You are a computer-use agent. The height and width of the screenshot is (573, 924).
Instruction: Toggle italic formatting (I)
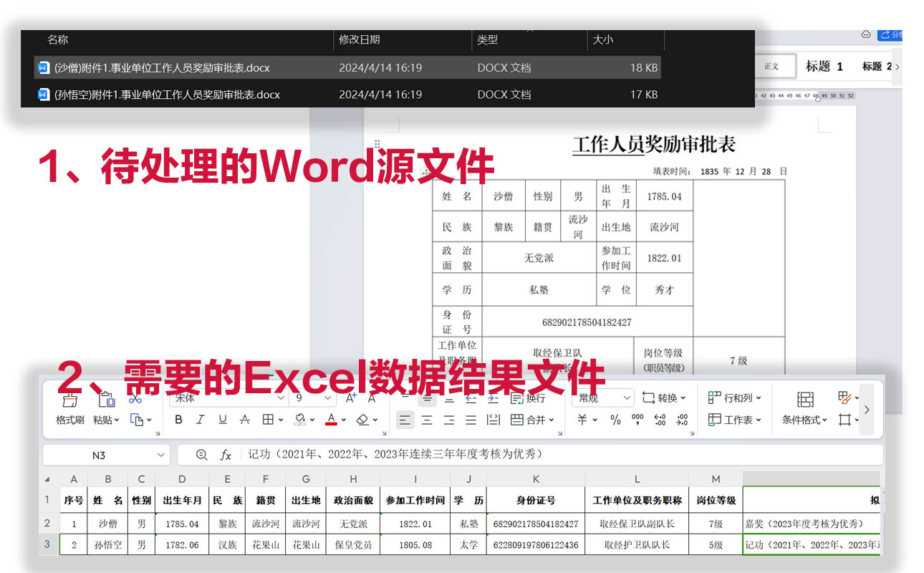[201, 420]
